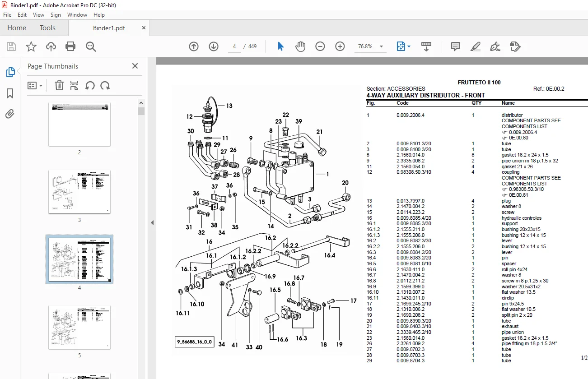
Task: Open the Edit menu
Action: click(x=22, y=15)
